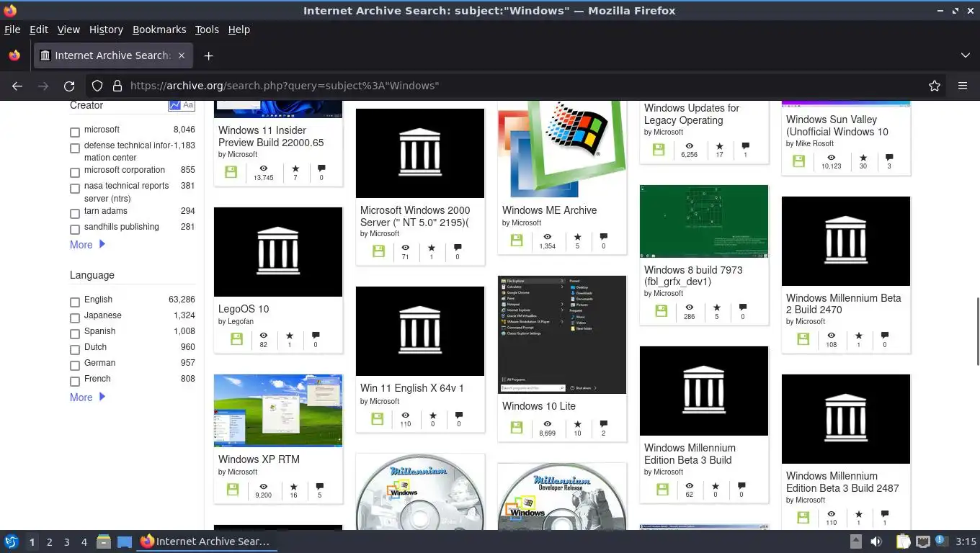Reload the page with the refresh icon
The image size is (980, 553).
[69, 86]
